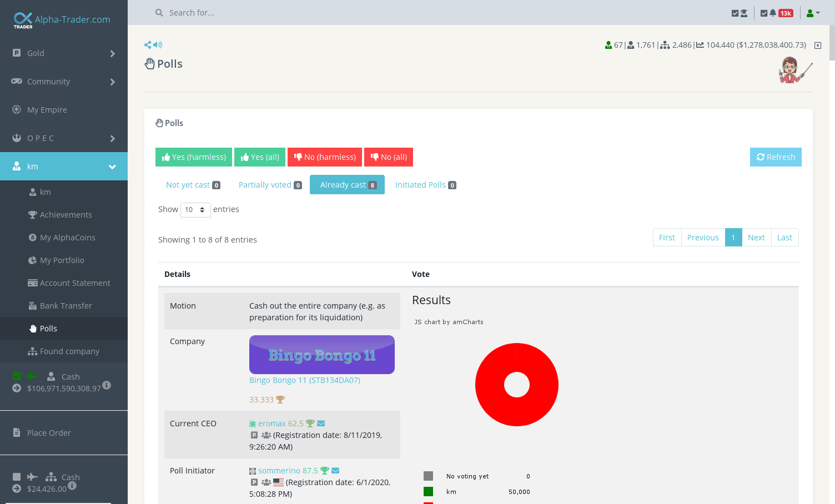Click the Yes (all) button
835x504 pixels.
tap(260, 157)
